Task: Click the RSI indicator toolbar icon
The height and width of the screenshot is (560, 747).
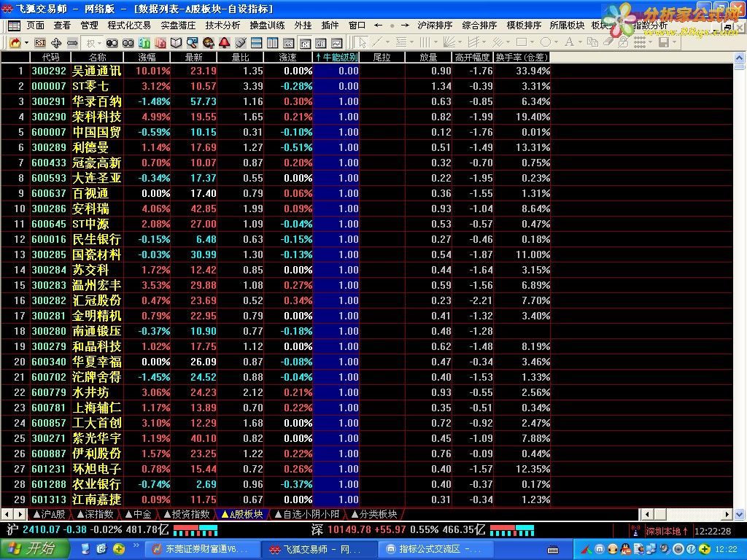Action: pos(40,43)
